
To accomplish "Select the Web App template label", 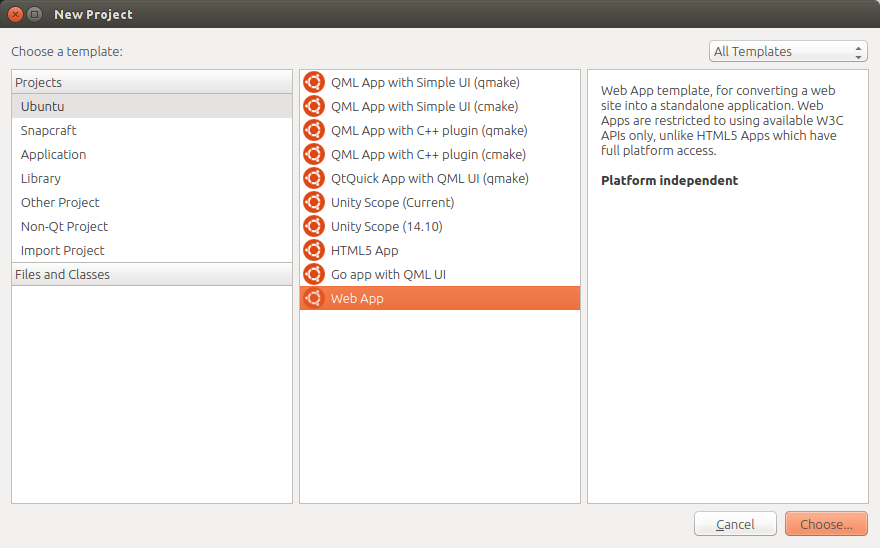I will (x=357, y=299).
